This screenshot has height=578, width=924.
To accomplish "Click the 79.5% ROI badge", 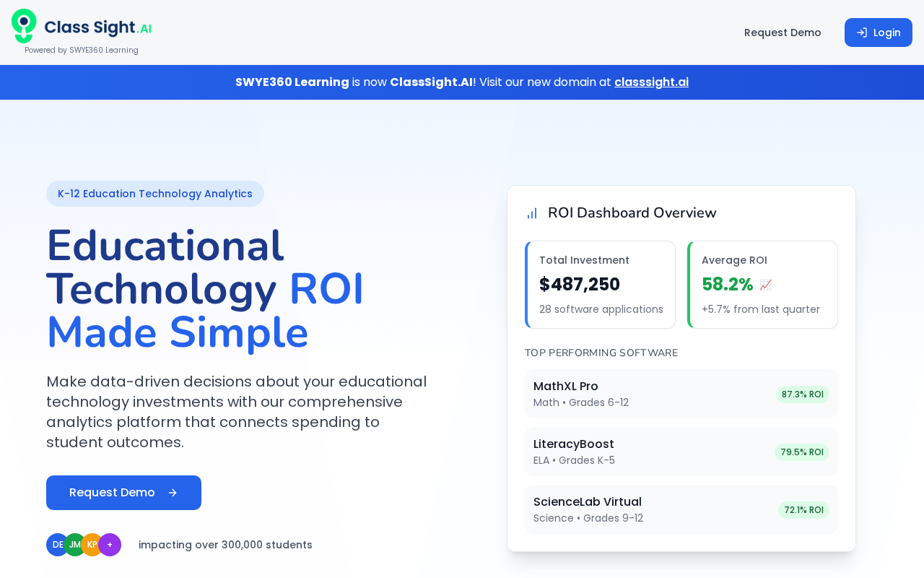I will click(x=802, y=452).
